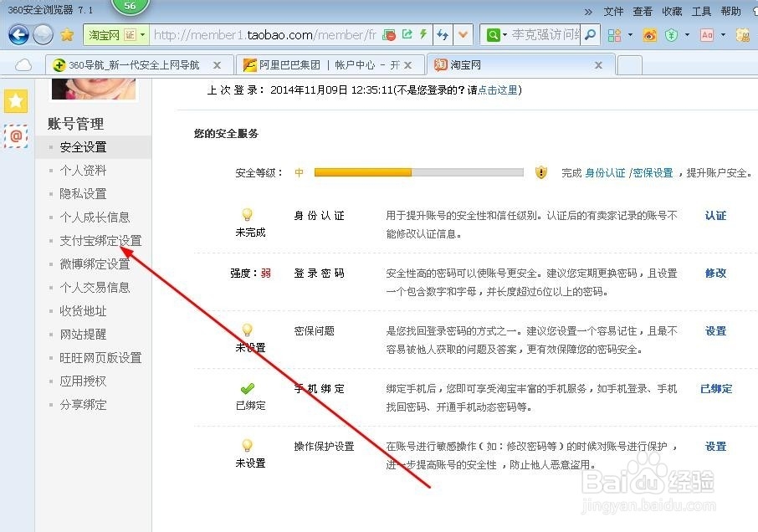Click the red blocked-popup icon in address bar
The image size is (758, 532).
pyautogui.click(x=389, y=35)
